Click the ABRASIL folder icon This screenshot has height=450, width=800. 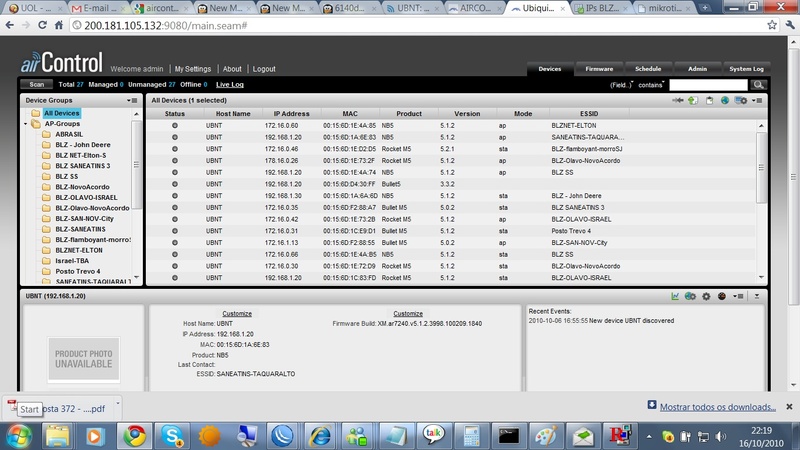[x=46, y=134]
